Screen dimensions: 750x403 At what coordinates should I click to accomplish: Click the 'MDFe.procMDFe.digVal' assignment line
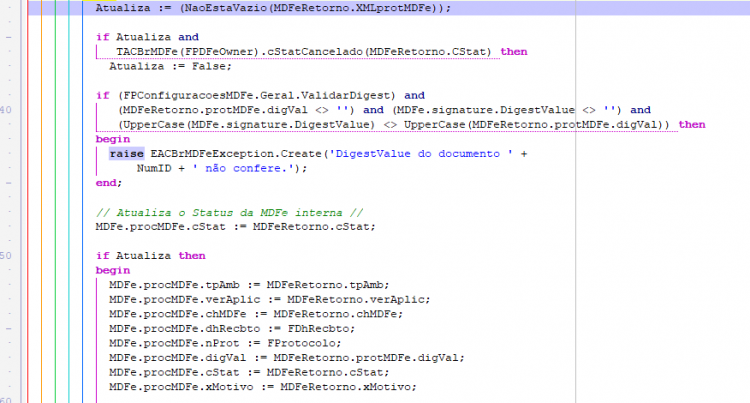(287, 358)
